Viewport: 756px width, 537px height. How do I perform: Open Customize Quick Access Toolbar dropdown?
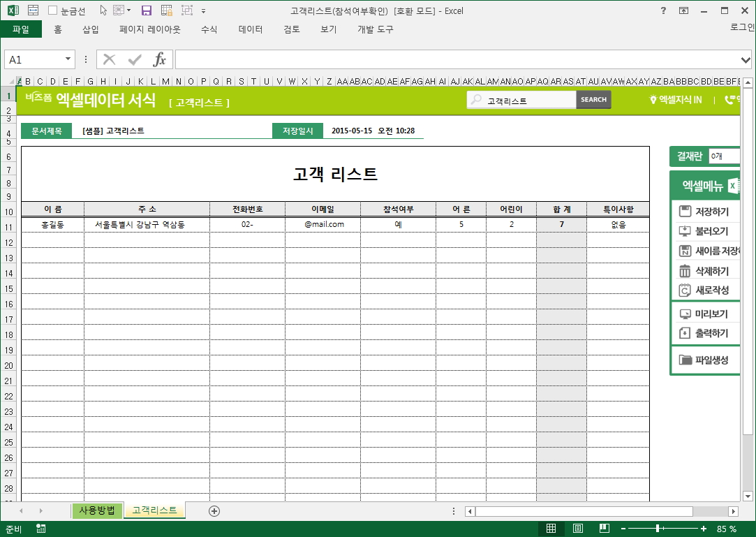pos(203,10)
